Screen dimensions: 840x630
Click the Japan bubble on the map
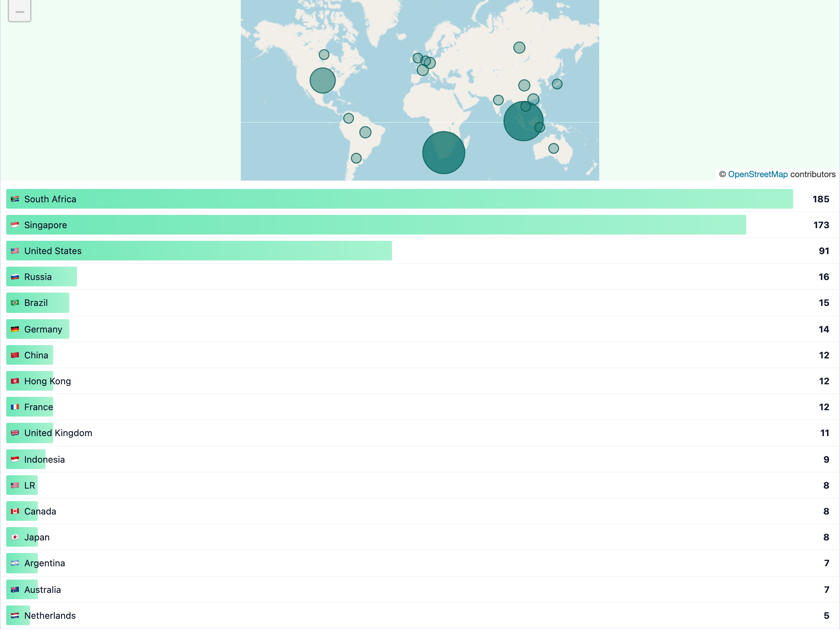(557, 84)
